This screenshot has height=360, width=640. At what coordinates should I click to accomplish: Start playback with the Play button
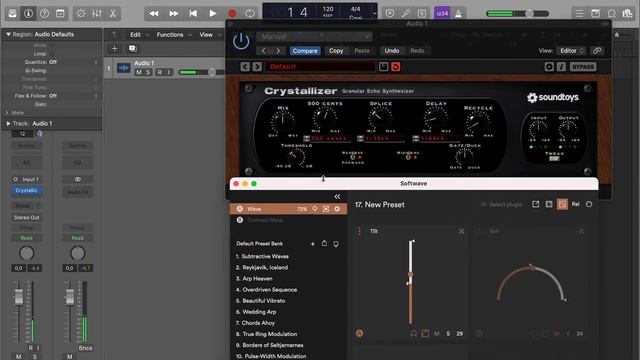(x=213, y=13)
